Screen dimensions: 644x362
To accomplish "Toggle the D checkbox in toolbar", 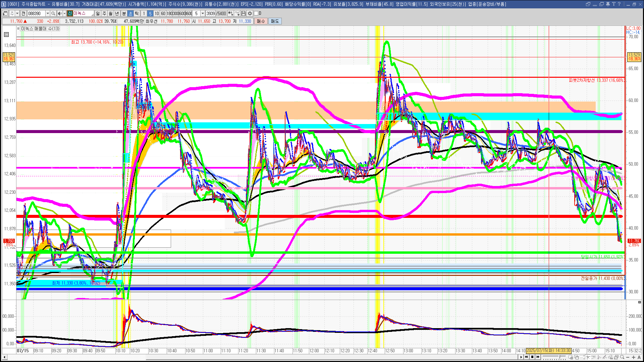I will 256,13.
